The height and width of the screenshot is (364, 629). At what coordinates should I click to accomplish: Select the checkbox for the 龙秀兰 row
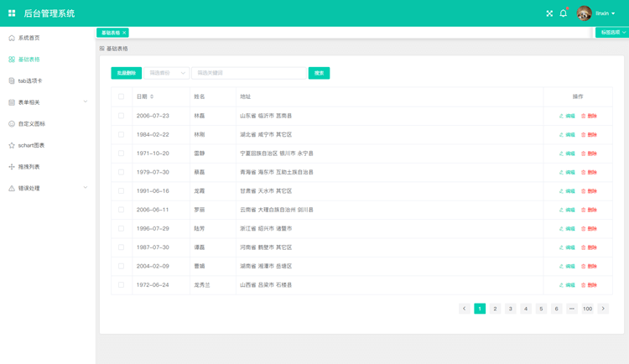click(x=121, y=285)
